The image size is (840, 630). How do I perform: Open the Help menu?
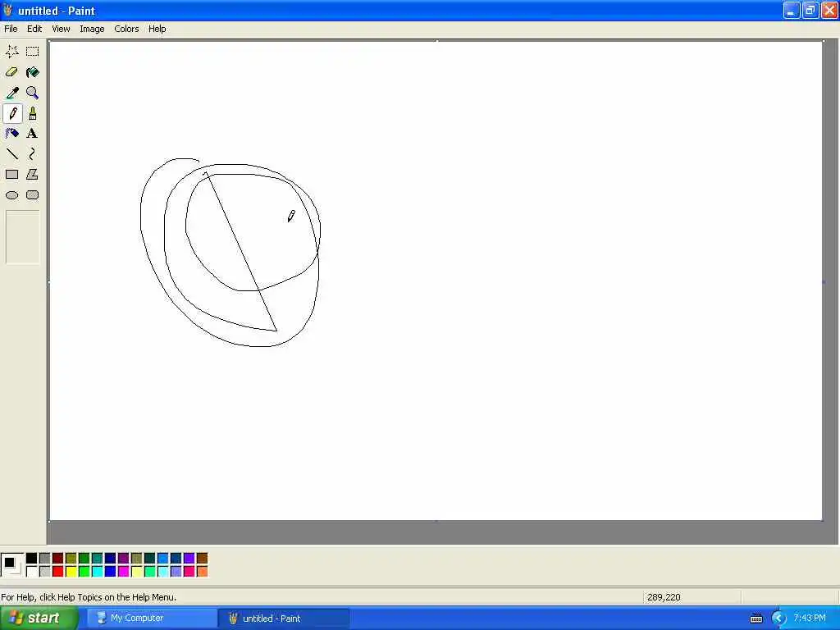157,29
